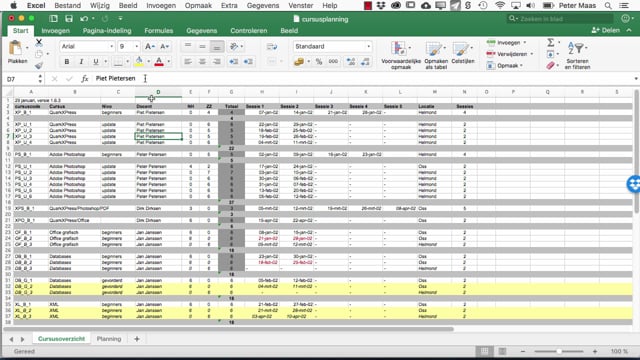
Task: Open Voorwaardelijke opmaak
Action: tap(400, 55)
